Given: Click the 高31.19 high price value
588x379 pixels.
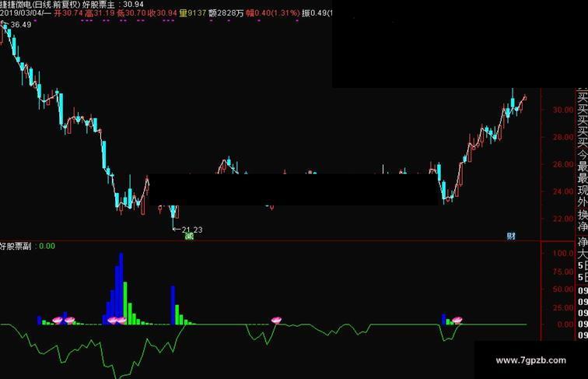Looking at the screenshot, I should (x=100, y=13).
